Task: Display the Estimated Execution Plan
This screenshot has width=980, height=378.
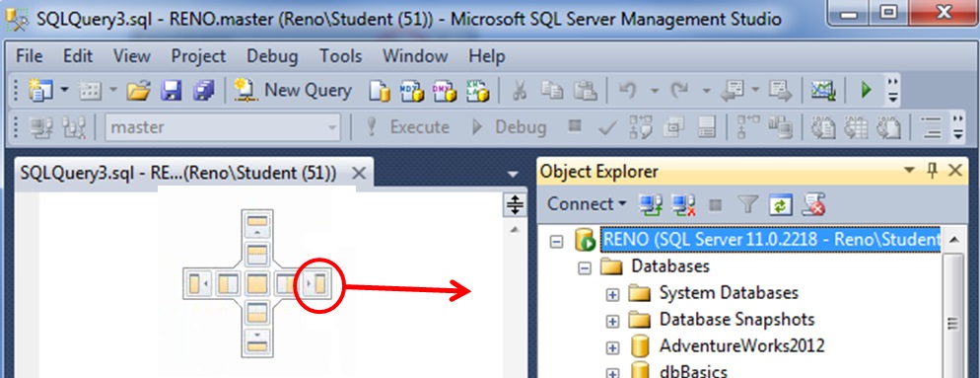Action: (x=640, y=127)
